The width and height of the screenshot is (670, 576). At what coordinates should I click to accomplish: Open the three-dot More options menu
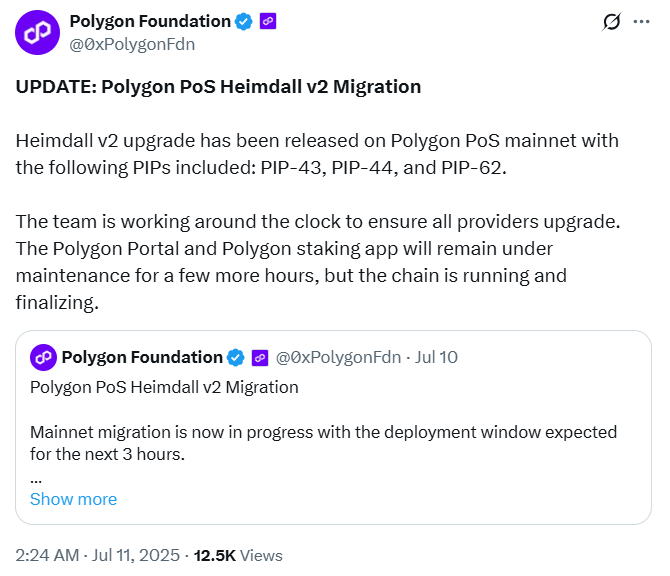[x=643, y=22]
